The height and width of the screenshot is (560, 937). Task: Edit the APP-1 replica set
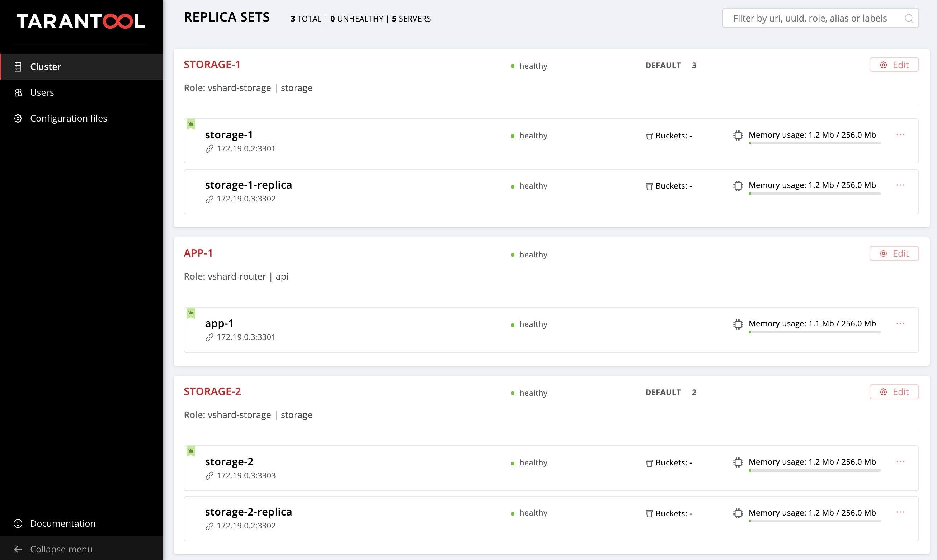894,253
